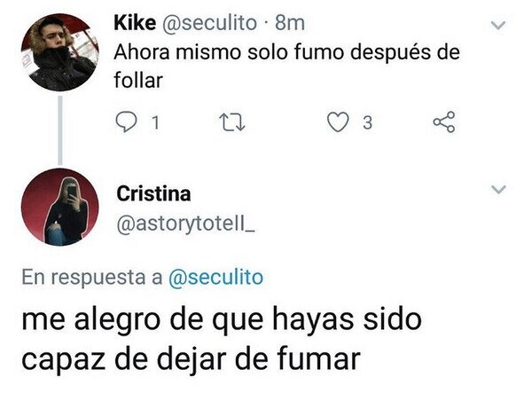Click the @seculito handle beside Kike
Screen dimensions: 532x393
(209, 23)
